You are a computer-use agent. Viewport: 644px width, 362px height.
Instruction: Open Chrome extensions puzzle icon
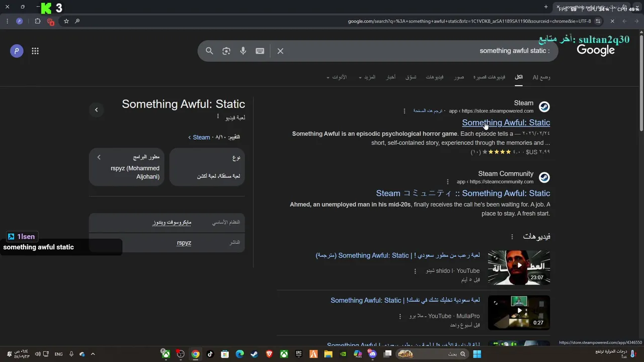38,21
